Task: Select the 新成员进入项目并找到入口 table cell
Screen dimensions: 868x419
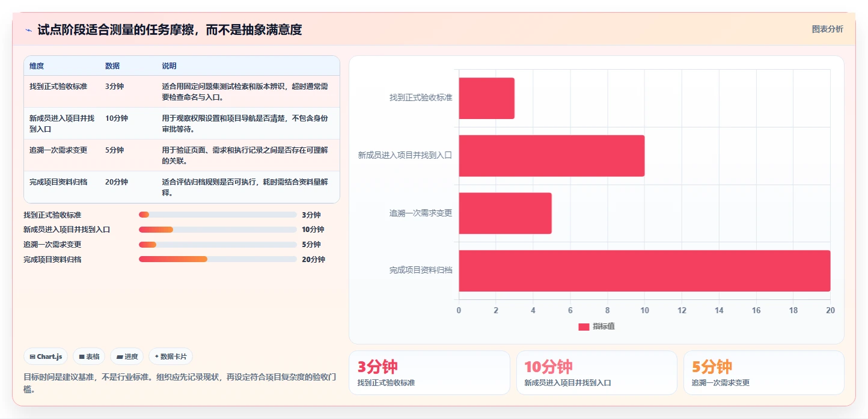Action: click(x=62, y=123)
